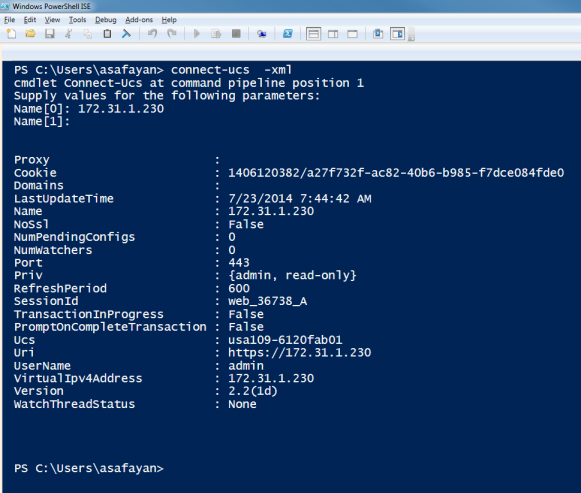Show the Command Add-on pane icon
The image size is (581, 493).
pyautogui.click(x=397, y=34)
